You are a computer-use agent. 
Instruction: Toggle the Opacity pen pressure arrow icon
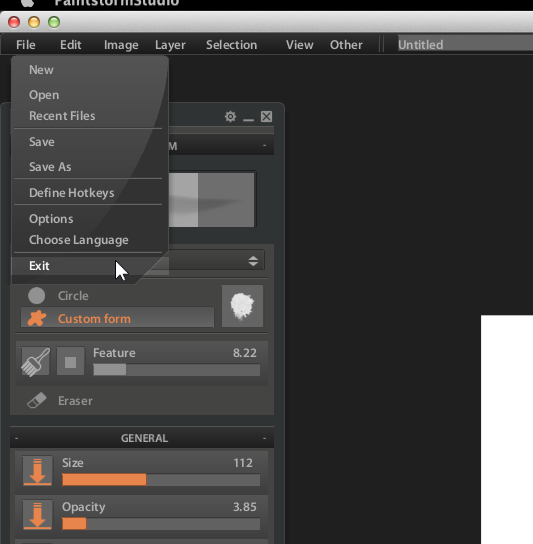(x=37, y=515)
